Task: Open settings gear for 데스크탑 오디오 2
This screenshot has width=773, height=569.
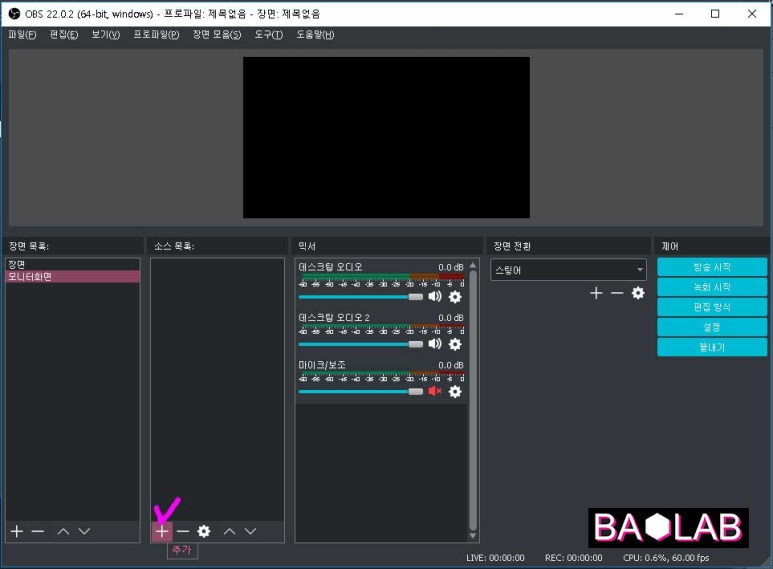Action: point(455,344)
